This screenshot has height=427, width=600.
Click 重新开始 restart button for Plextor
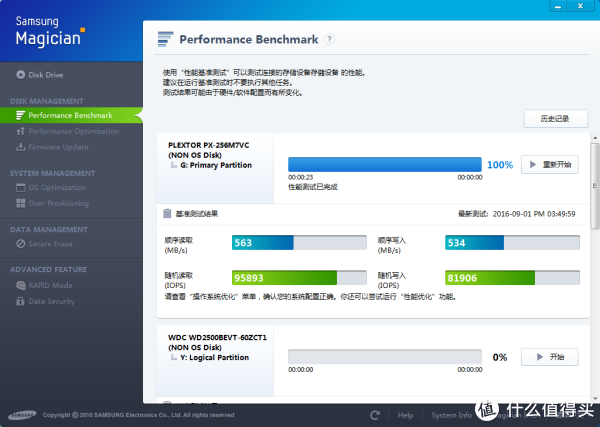549,165
